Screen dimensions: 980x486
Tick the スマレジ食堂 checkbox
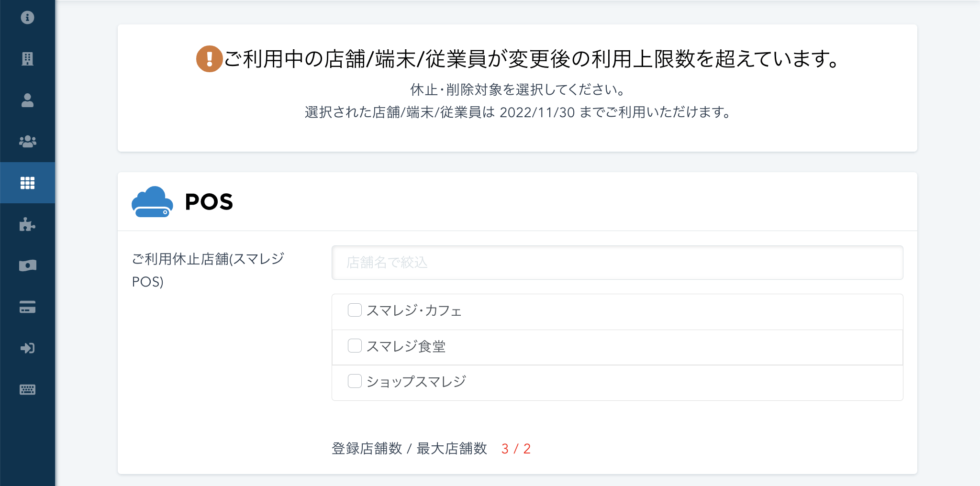coord(355,345)
